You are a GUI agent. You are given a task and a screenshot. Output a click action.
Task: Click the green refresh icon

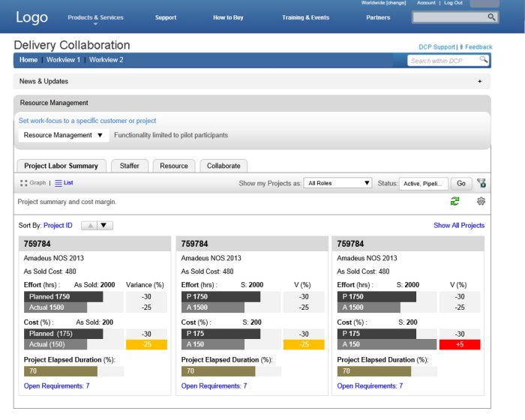tap(454, 201)
